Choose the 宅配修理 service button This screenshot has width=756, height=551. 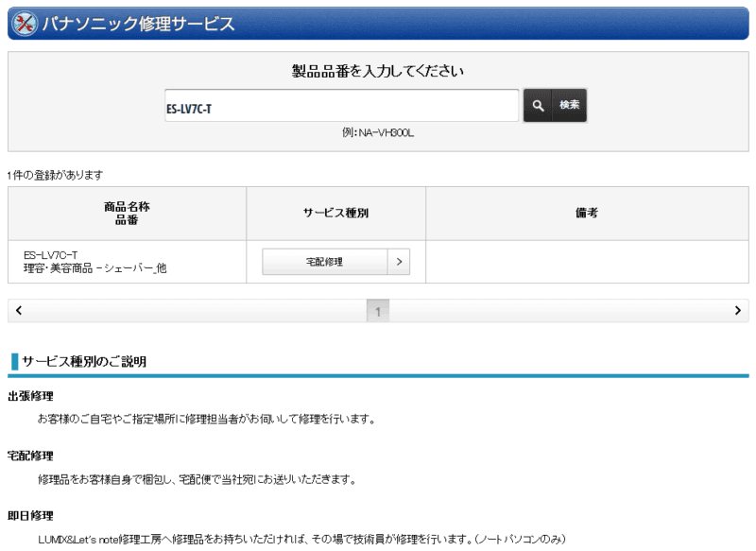coord(324,262)
